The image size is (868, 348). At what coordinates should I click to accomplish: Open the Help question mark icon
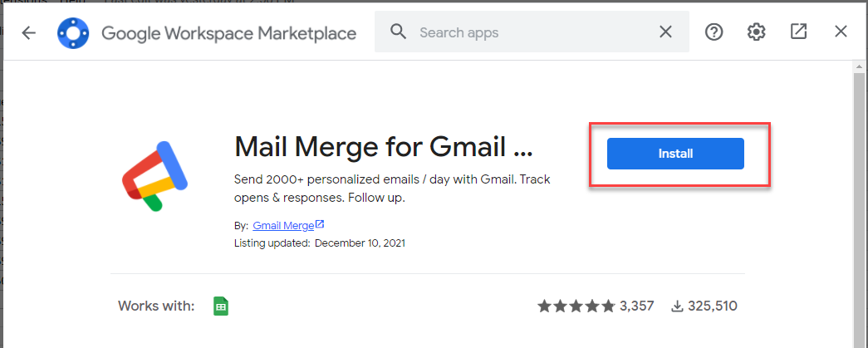click(x=714, y=32)
